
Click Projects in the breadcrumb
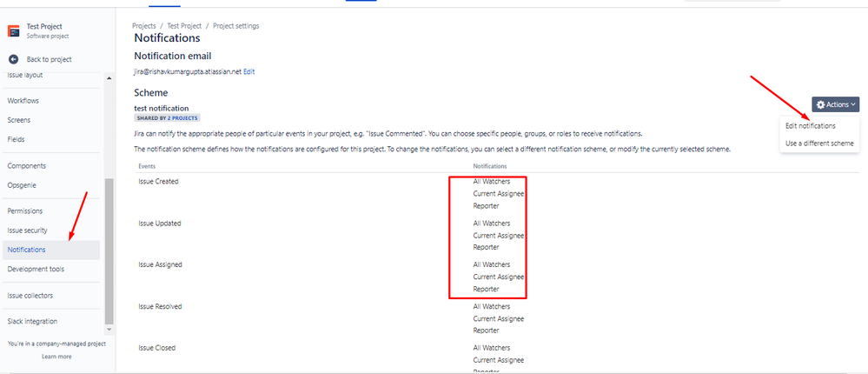click(143, 26)
